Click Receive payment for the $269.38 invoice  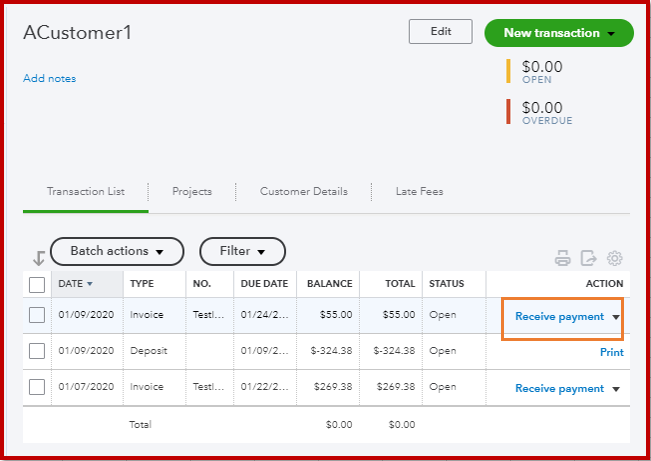coord(559,389)
